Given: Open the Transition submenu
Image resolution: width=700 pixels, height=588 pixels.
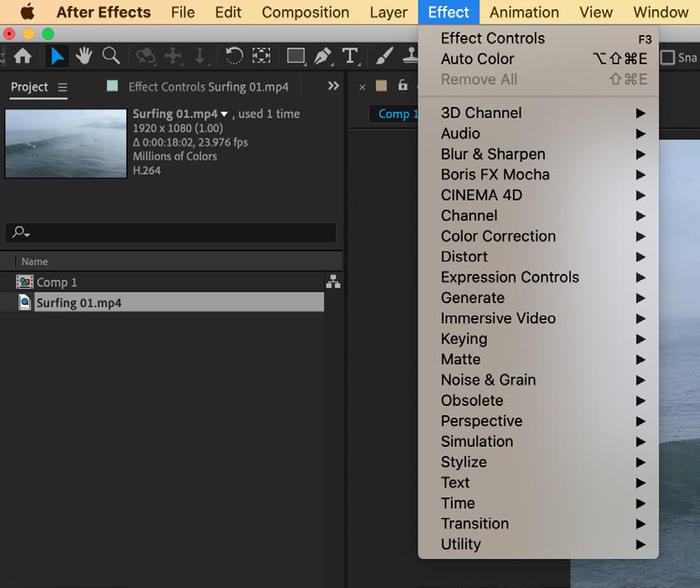Looking at the screenshot, I should (x=539, y=524).
